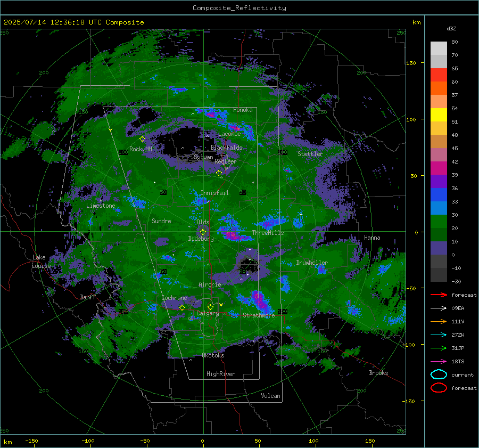Click the yellow radar-site diamond at Didsbury
This screenshot has height=448, width=479.
pos(203,232)
